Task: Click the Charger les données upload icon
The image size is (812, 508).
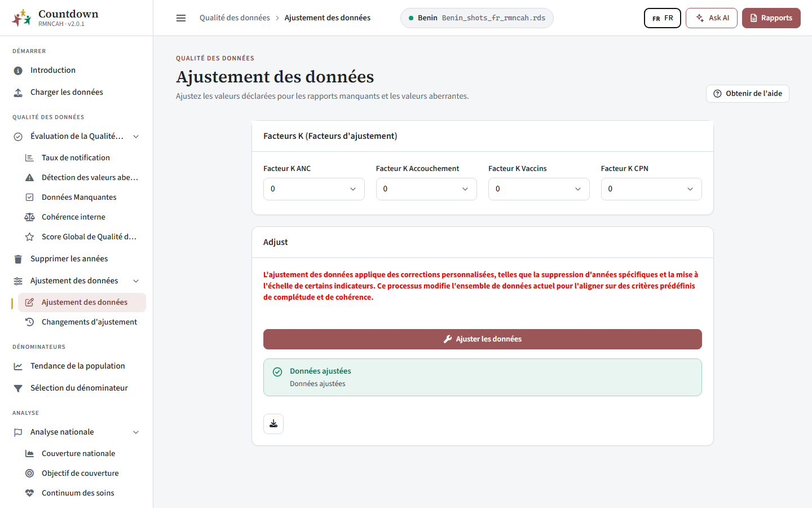Action: pyautogui.click(x=18, y=93)
